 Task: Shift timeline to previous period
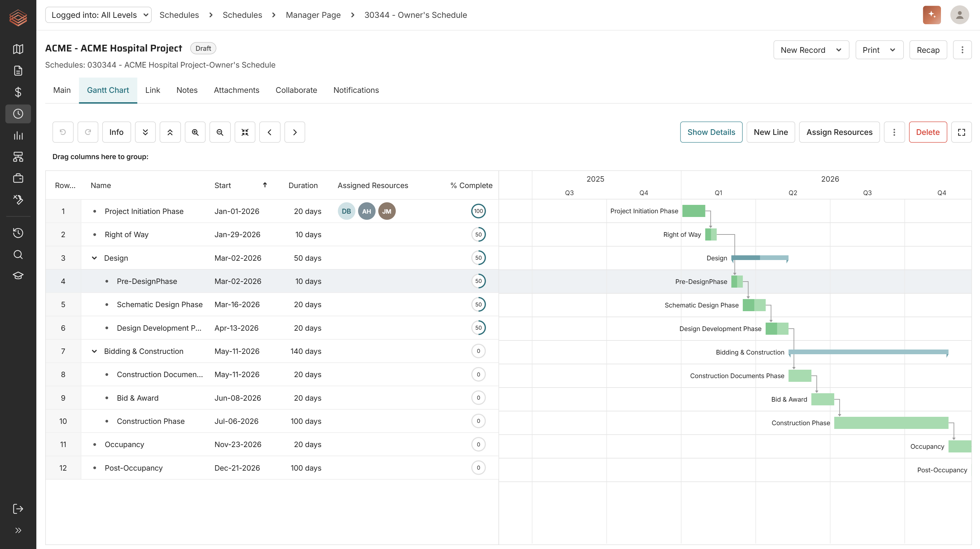[270, 132]
